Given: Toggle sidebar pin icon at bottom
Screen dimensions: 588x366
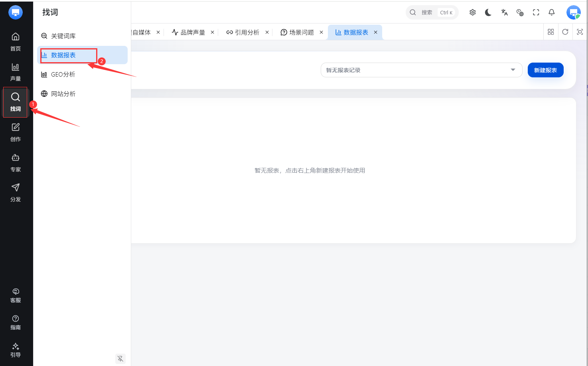Looking at the screenshot, I should [120, 358].
